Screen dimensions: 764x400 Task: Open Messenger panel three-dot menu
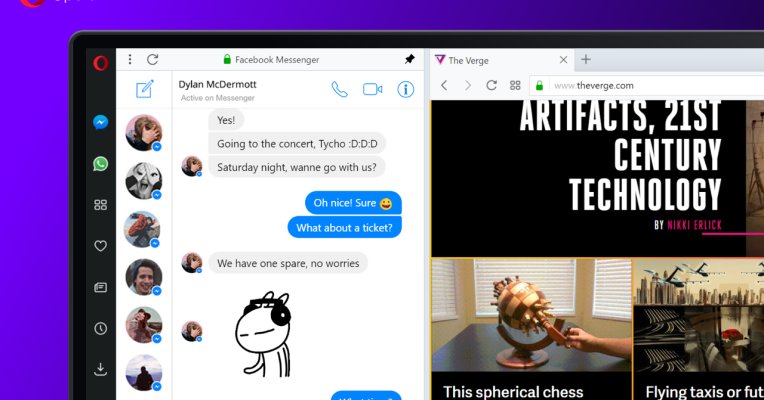(x=130, y=59)
